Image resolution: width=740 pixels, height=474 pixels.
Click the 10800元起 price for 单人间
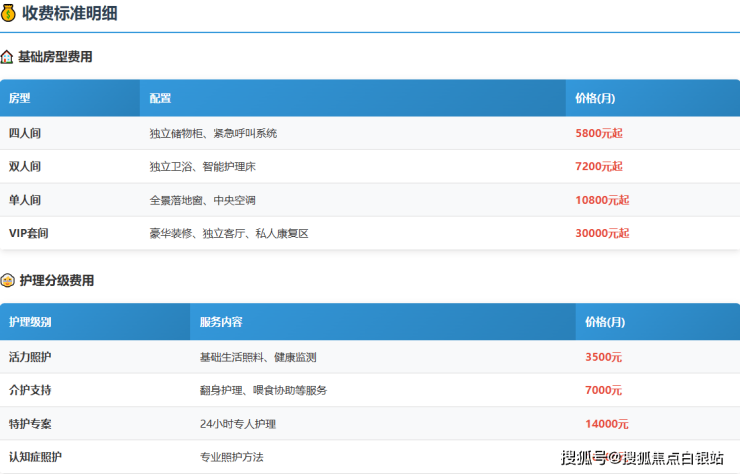pos(602,200)
